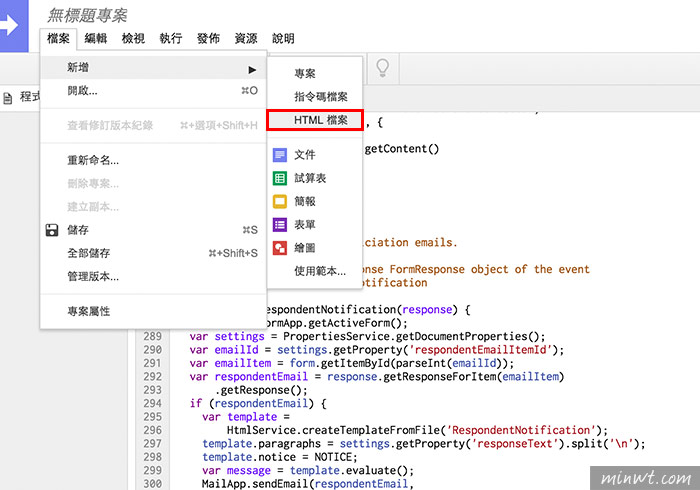Choose 文件 in the submenu

[x=315, y=155]
